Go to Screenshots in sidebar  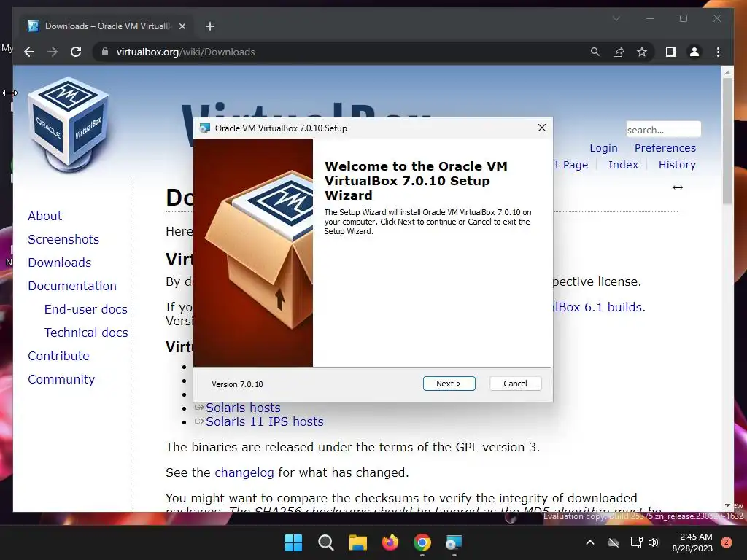(x=63, y=239)
